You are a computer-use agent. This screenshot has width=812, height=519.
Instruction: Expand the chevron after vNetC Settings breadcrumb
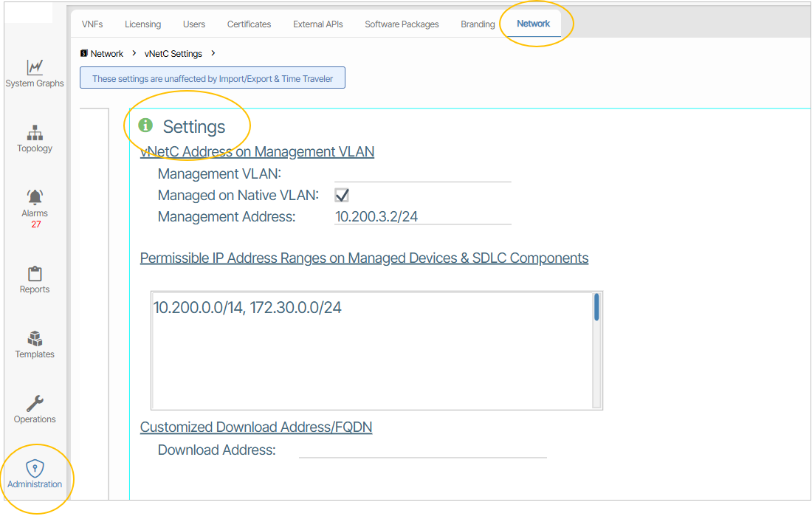[x=213, y=53]
